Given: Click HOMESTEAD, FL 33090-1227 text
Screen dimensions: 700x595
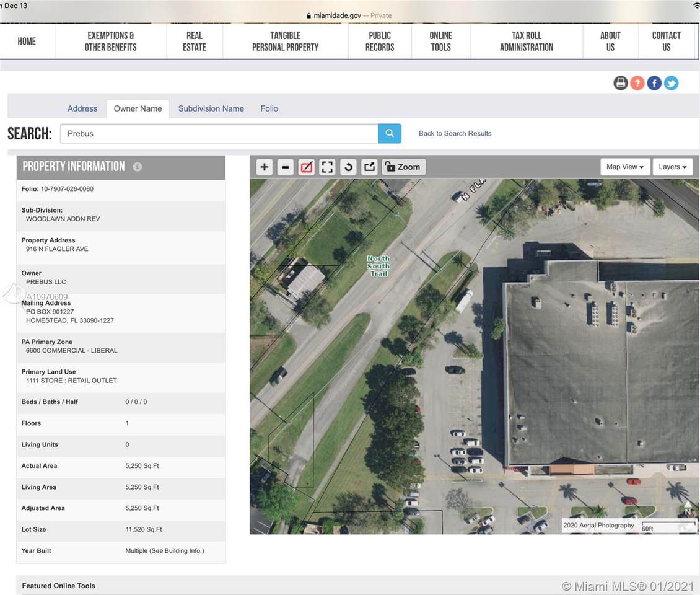Looking at the screenshot, I should [69, 320].
